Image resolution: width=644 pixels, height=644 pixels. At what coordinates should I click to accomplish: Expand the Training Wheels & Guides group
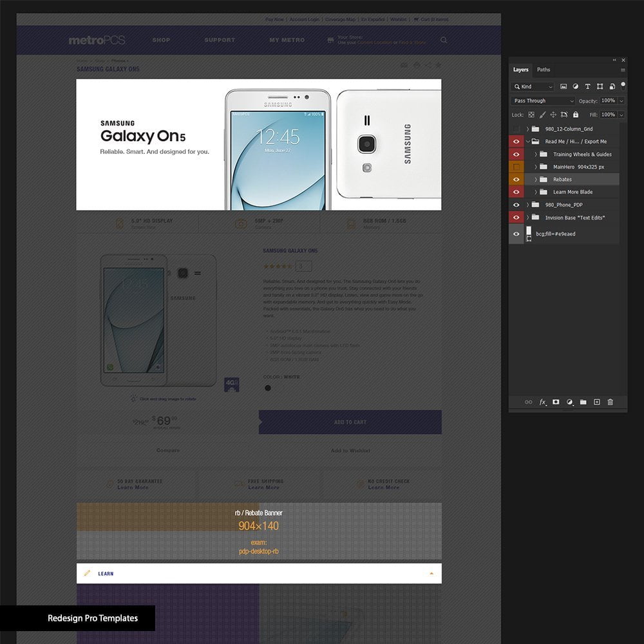point(535,155)
